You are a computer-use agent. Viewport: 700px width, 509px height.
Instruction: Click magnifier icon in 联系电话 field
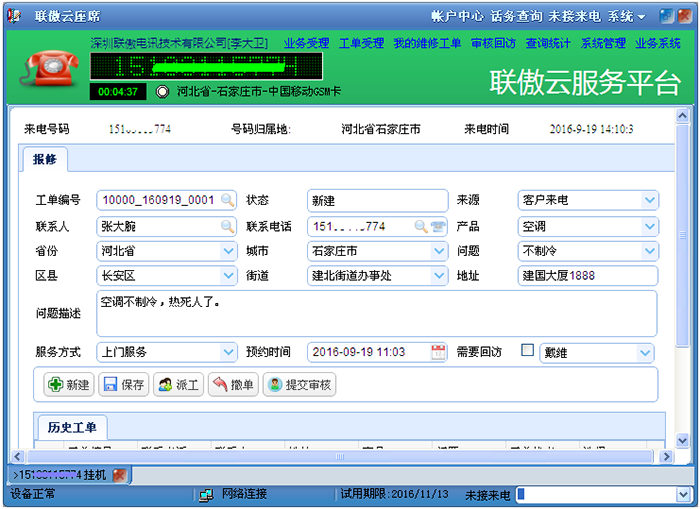tap(421, 226)
